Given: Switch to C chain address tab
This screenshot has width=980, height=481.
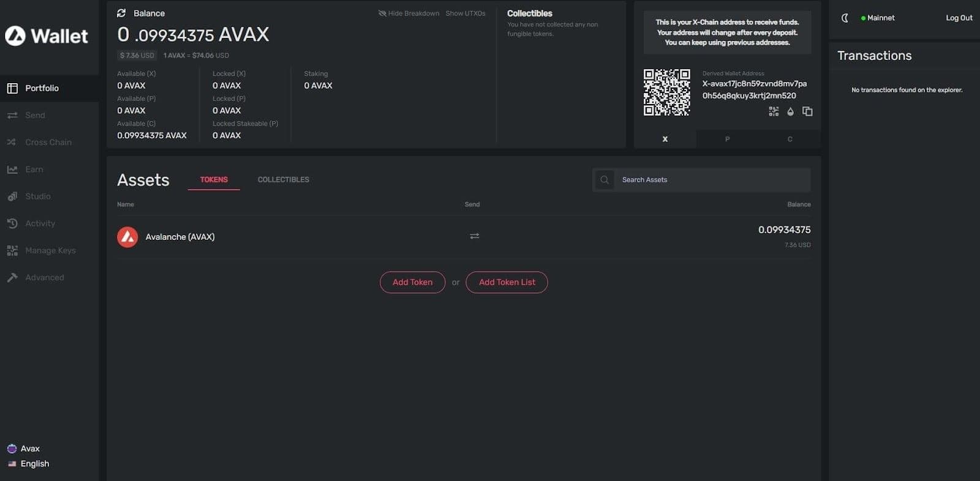Looking at the screenshot, I should pyautogui.click(x=790, y=139).
